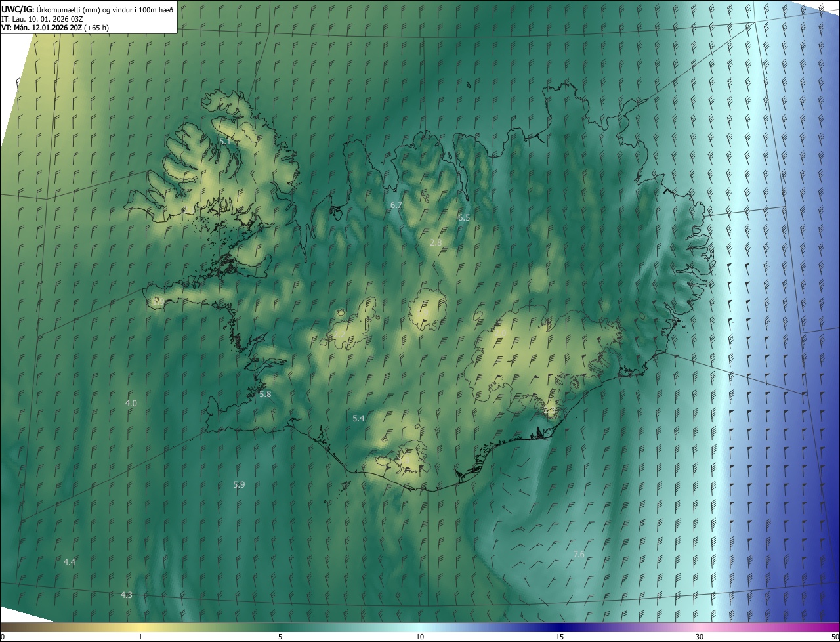Click the 4.4 value in the southwest ocean
This screenshot has height=642, width=840.
pos(70,563)
